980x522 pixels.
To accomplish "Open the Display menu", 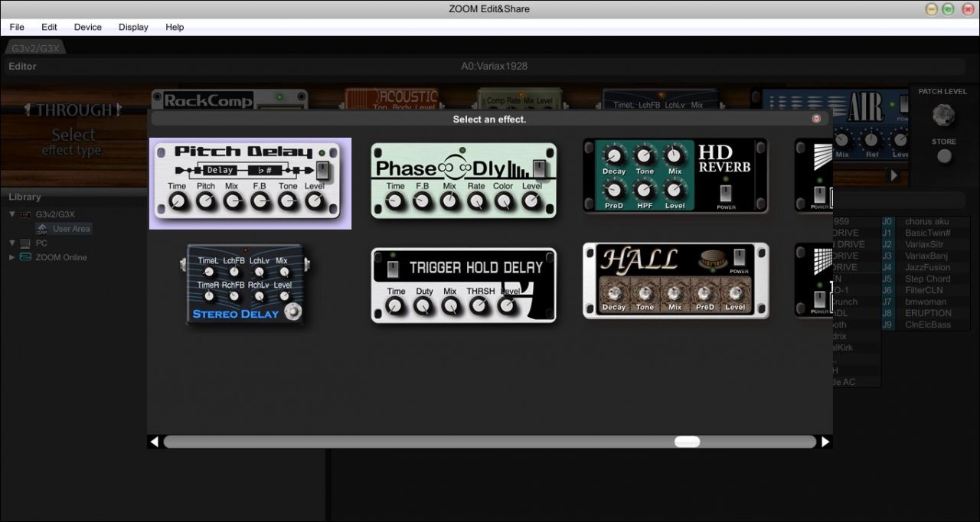I will point(133,27).
